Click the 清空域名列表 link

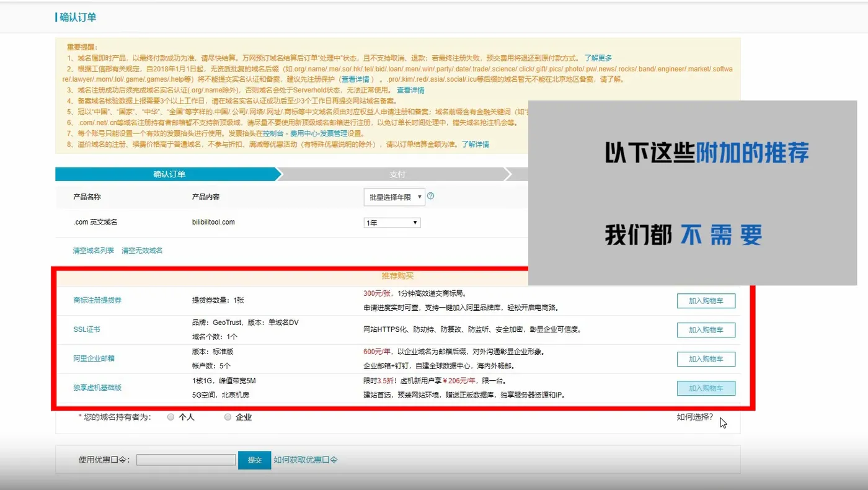tap(94, 251)
